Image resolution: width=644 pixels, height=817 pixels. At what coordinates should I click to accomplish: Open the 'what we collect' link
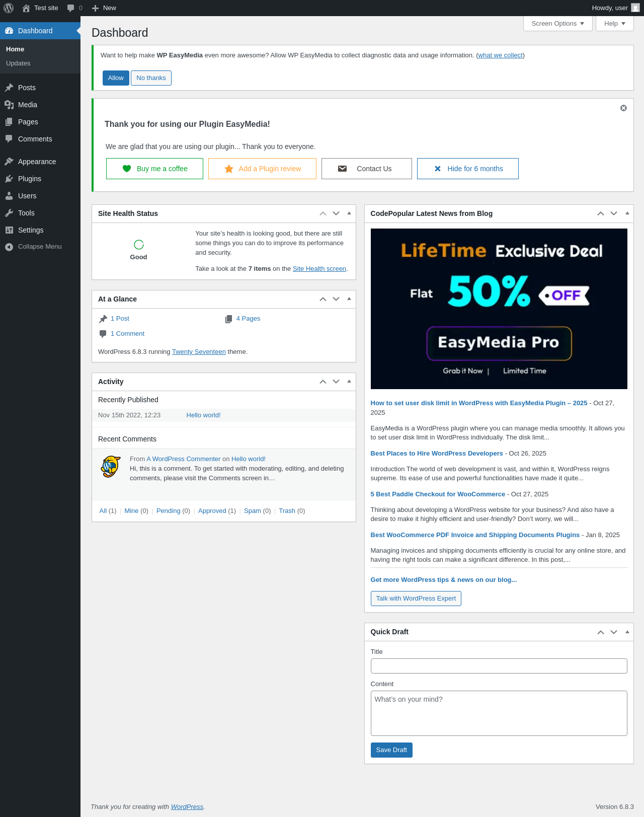click(500, 55)
